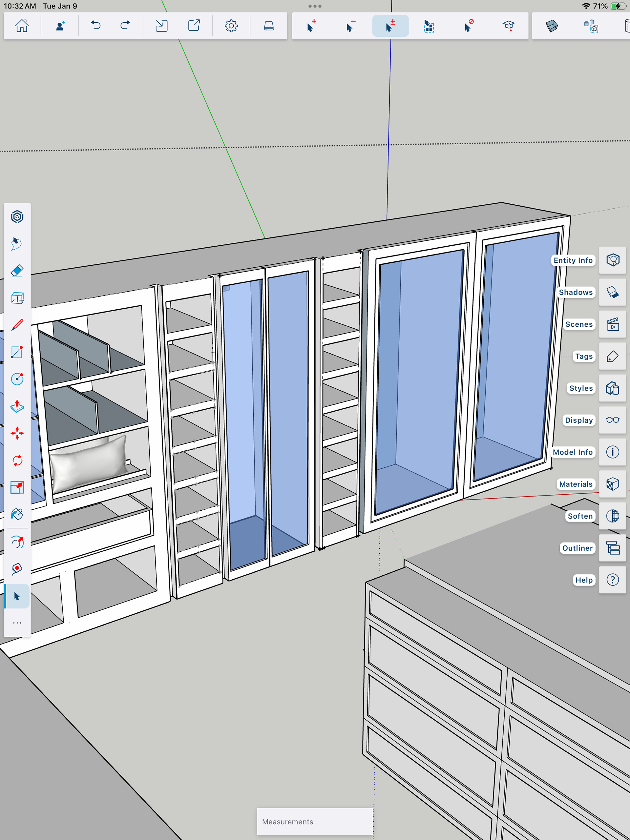The height and width of the screenshot is (840, 630).
Task: Open the Entity Info panel
Action: [612, 260]
